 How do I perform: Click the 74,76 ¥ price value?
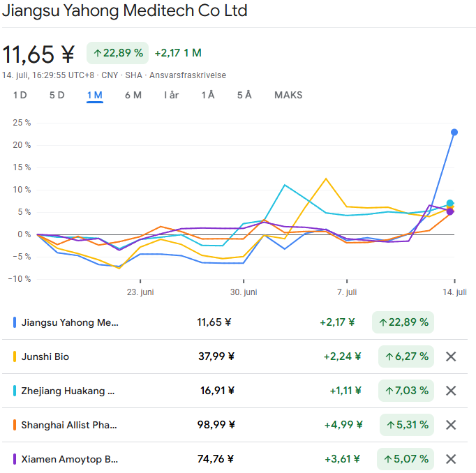coord(216,459)
